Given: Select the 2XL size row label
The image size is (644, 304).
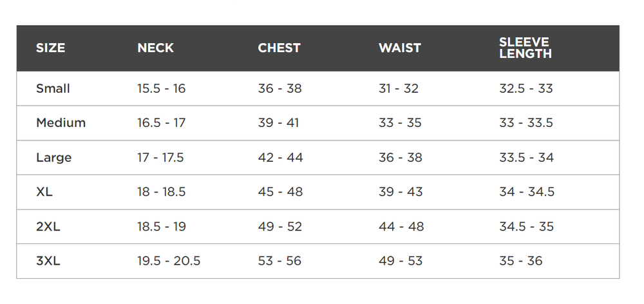Looking at the screenshot, I should pyautogui.click(x=48, y=227).
